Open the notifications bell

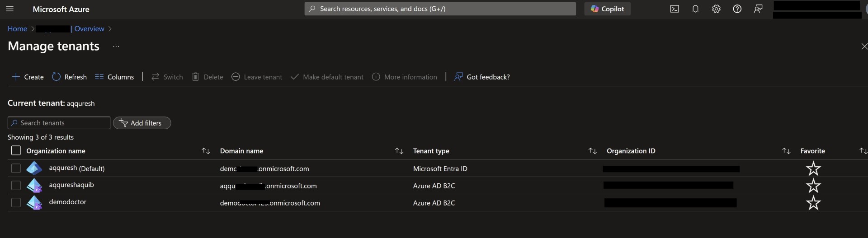click(695, 9)
